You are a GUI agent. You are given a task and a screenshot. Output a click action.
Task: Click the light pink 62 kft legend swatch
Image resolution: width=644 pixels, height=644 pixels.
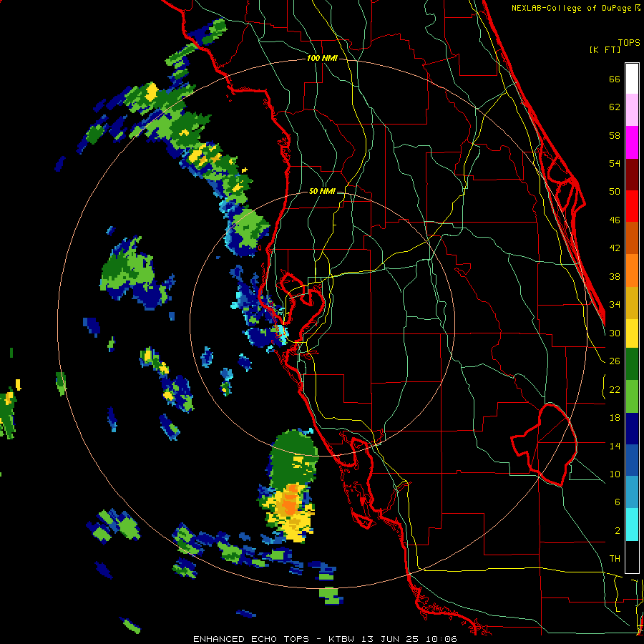632,110
